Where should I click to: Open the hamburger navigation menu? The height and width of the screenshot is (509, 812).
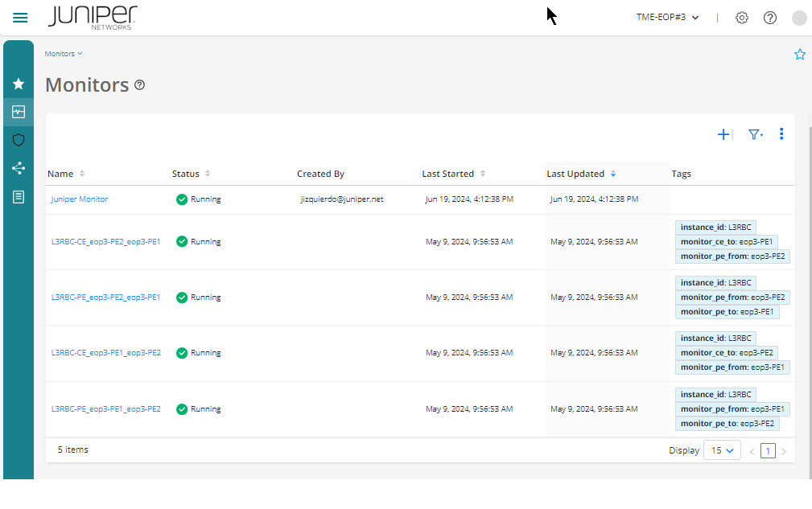[20, 18]
